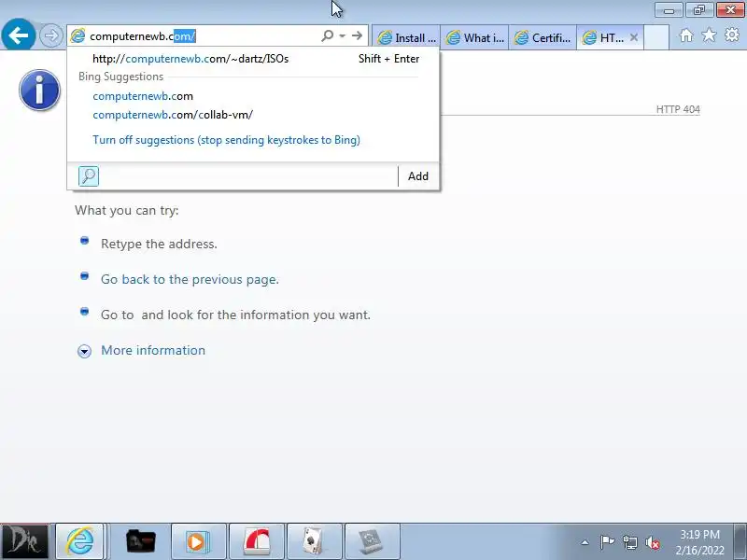This screenshot has height=560, width=747.
Task: Minimize the browser window
Action: (669, 10)
